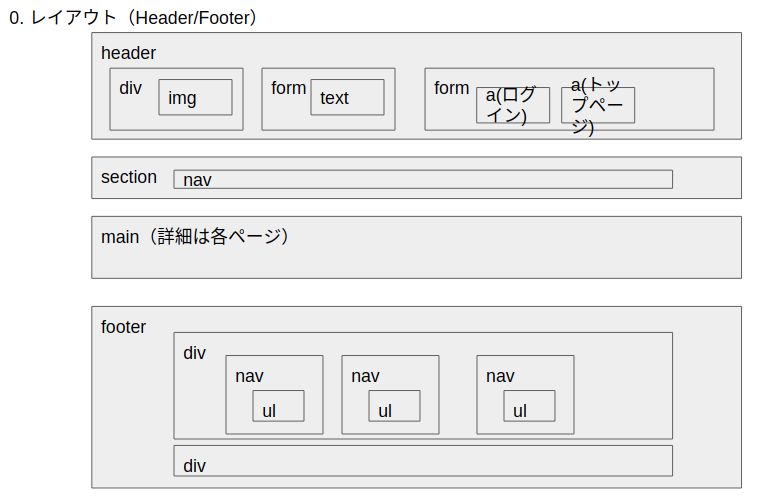Viewport: 757px width, 497px height.
Task: Click the 'main（詳細は各ページ）' label
Action: coord(194,237)
